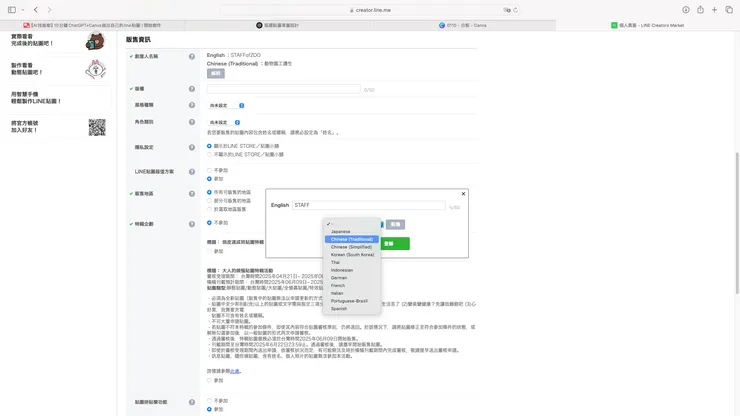
Task: Click the empty copyright text field
Action: point(284,89)
